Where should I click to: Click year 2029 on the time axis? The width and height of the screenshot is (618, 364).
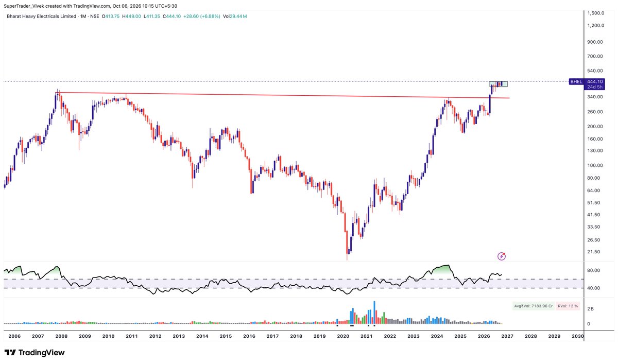coord(554,336)
